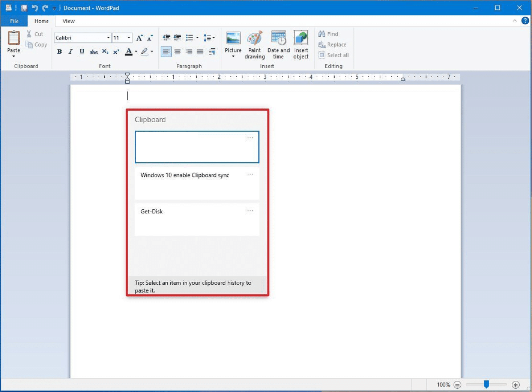Toggle Bold formatting
This screenshot has width=532, height=392.
click(60, 52)
